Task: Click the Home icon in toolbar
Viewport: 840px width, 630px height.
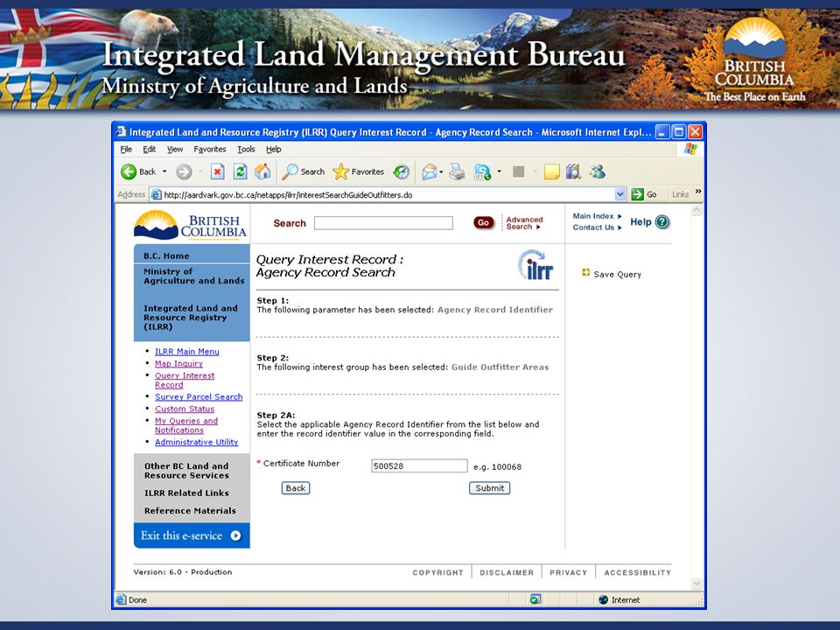Action: [262, 171]
